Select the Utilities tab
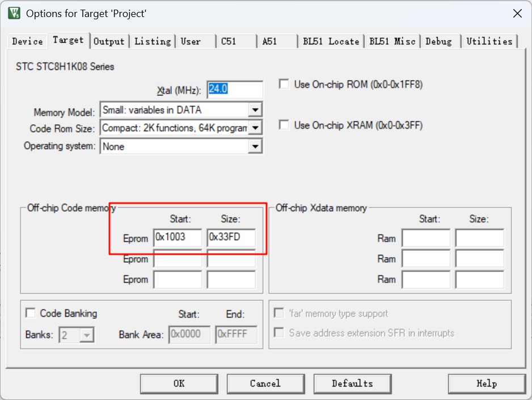The width and height of the screenshot is (532, 400). (489, 41)
